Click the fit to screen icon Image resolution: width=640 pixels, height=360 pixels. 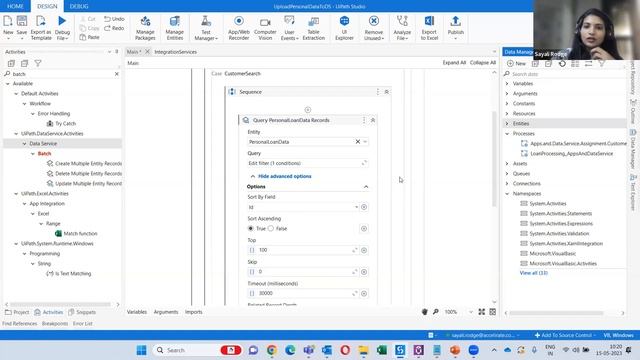point(482,311)
